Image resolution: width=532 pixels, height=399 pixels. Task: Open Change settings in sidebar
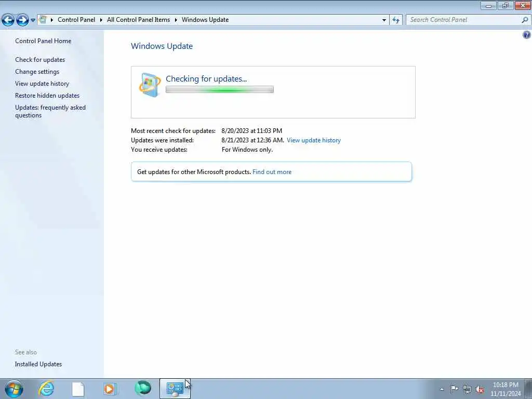point(37,72)
